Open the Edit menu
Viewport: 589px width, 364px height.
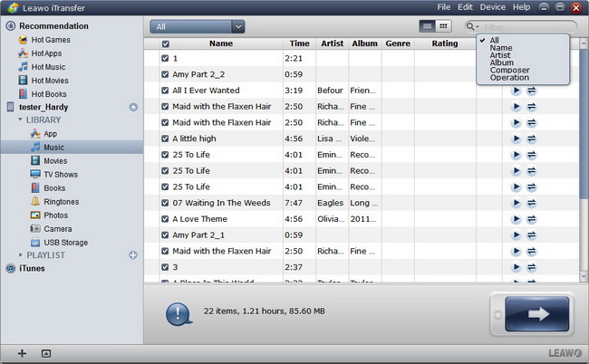coord(465,7)
